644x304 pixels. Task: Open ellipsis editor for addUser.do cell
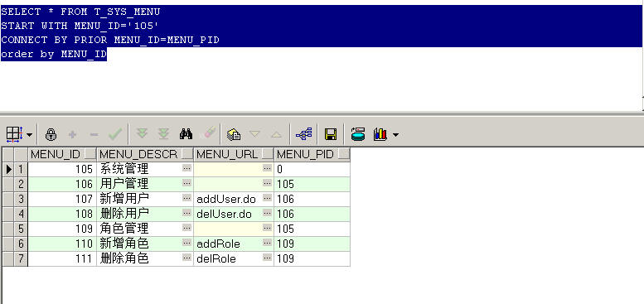[268, 198]
